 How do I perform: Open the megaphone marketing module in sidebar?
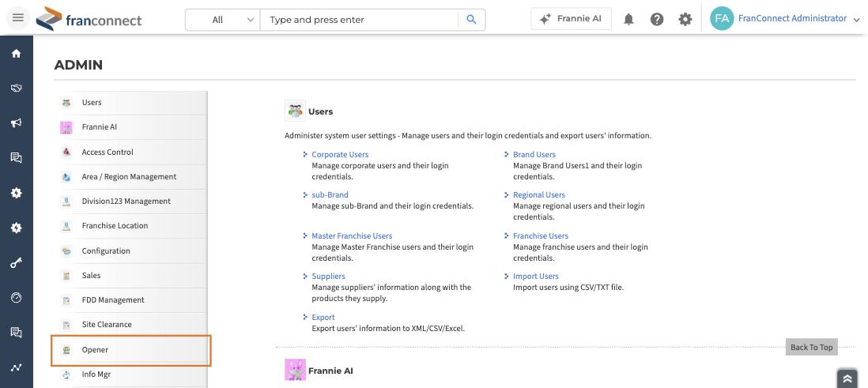click(x=16, y=122)
